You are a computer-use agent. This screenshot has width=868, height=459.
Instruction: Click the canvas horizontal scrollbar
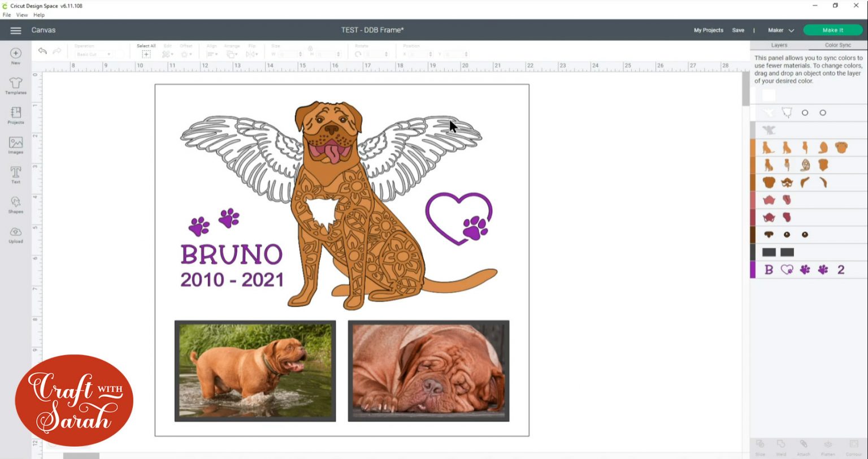click(x=81, y=456)
